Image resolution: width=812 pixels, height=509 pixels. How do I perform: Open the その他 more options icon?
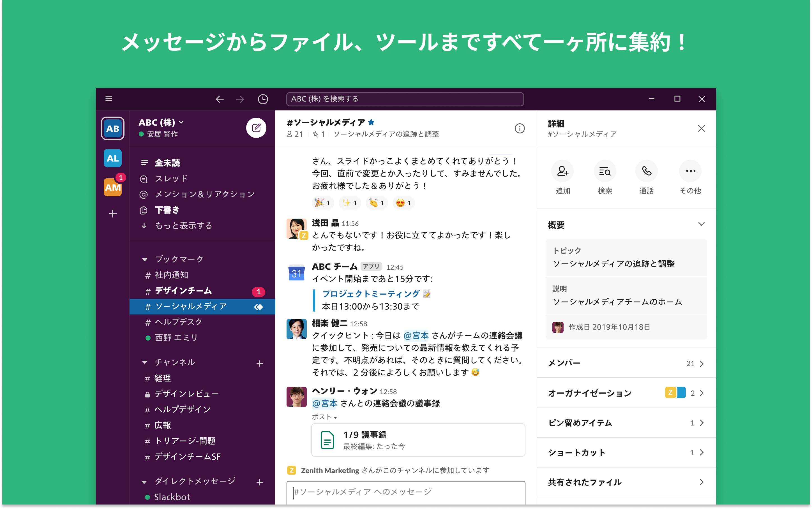(690, 171)
